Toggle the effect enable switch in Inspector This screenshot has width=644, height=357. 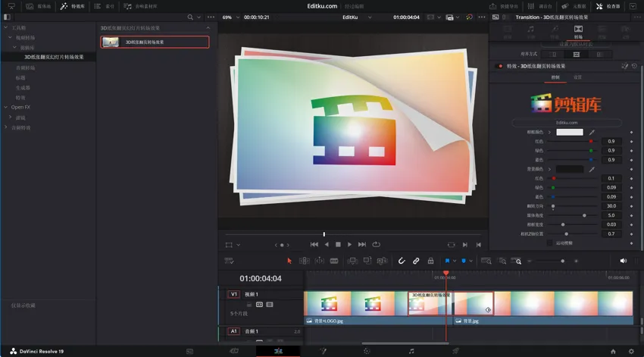[499, 66]
